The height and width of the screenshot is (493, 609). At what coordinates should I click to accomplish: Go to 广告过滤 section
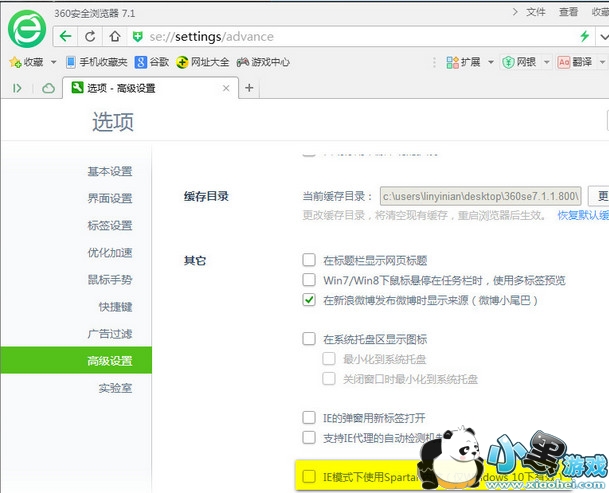(110, 334)
